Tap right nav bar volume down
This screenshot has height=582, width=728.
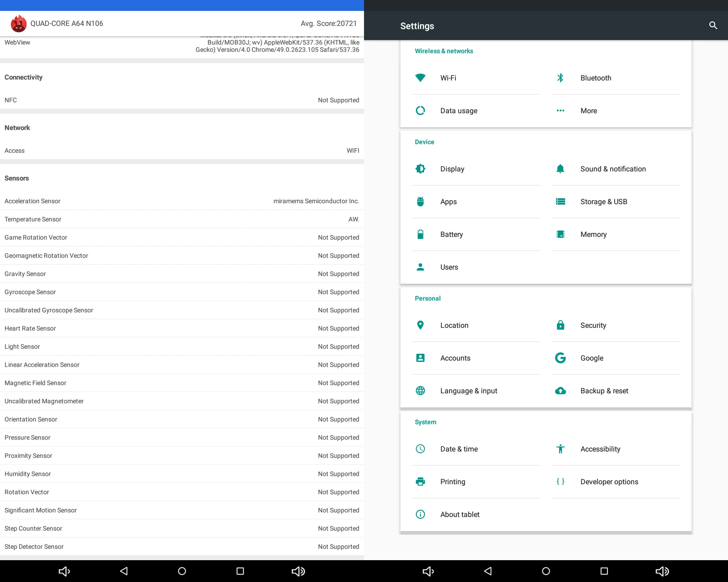pyautogui.click(x=429, y=571)
